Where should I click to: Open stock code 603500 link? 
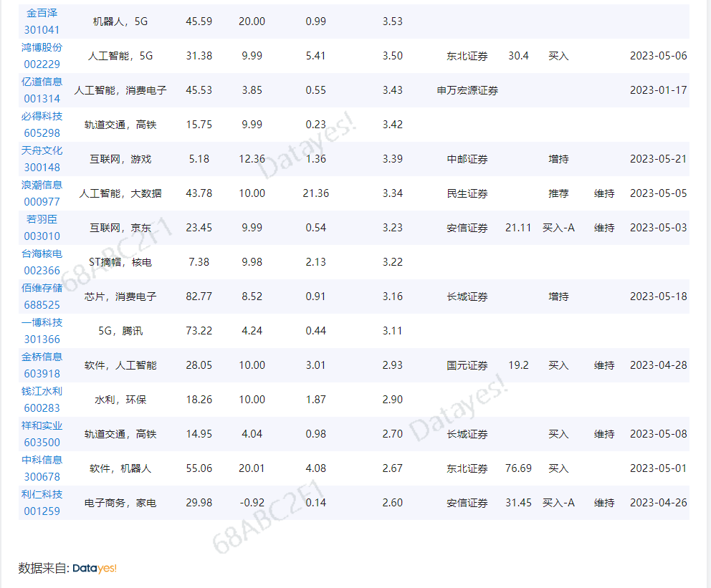click(x=42, y=443)
